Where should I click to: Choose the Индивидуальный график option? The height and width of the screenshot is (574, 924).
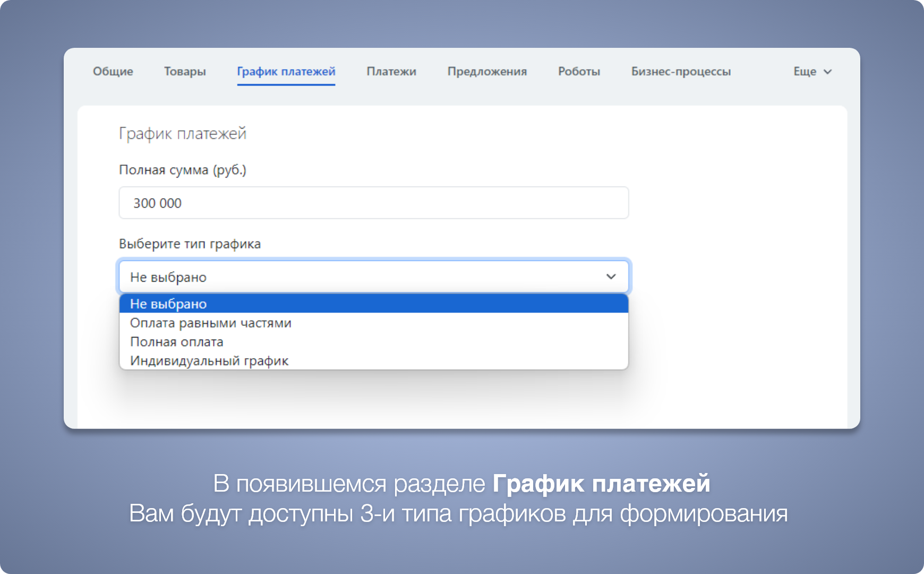(209, 361)
